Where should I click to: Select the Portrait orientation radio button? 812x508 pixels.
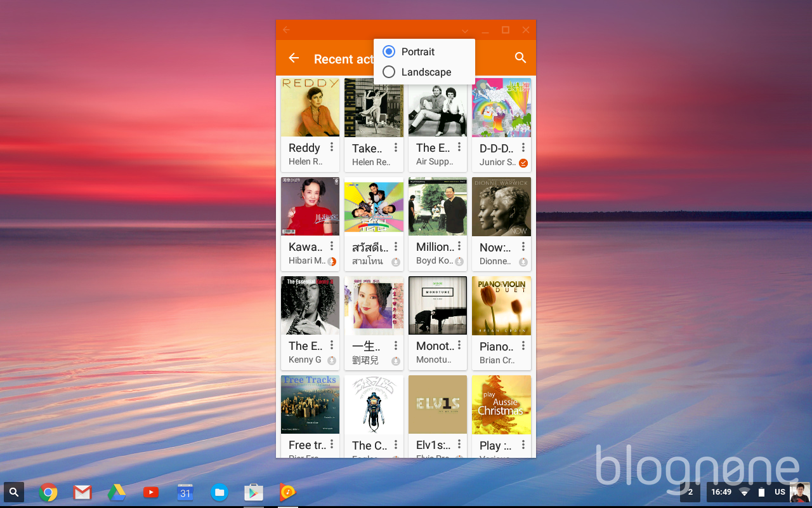pyautogui.click(x=389, y=51)
